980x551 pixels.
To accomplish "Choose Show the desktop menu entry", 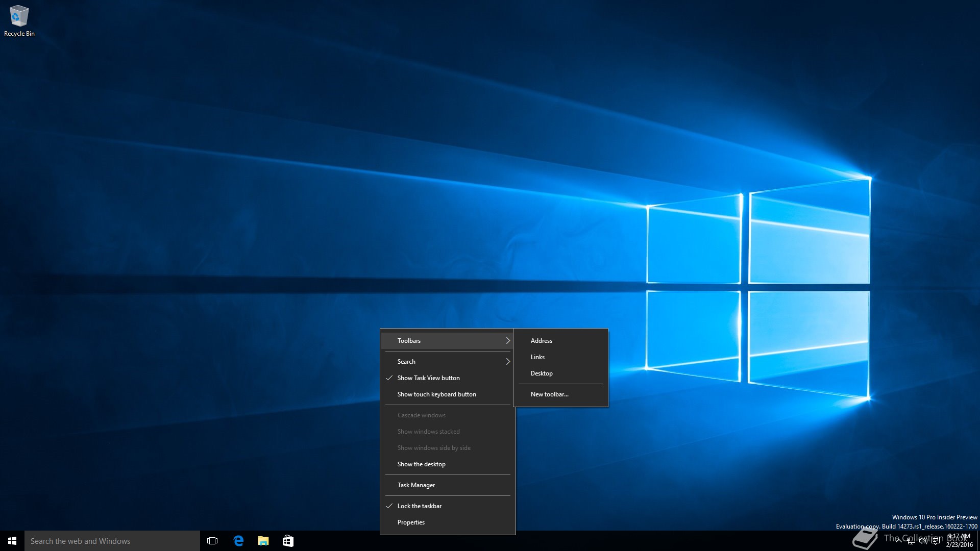I will click(x=448, y=464).
